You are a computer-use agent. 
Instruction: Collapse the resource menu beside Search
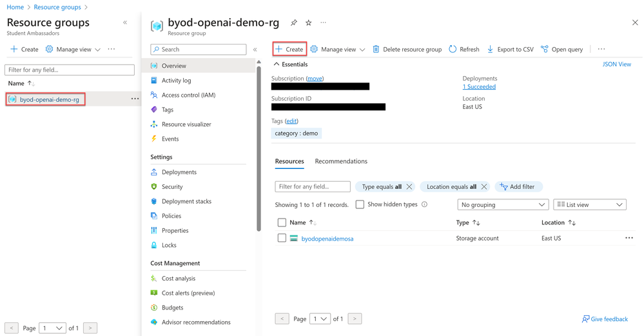(x=255, y=49)
